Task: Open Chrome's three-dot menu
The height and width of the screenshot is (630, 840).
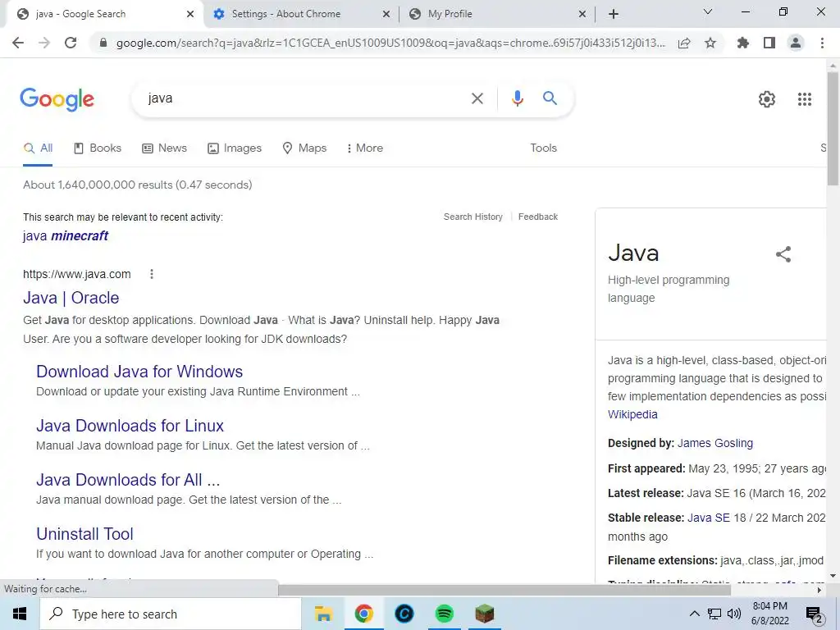Action: pyautogui.click(x=822, y=43)
